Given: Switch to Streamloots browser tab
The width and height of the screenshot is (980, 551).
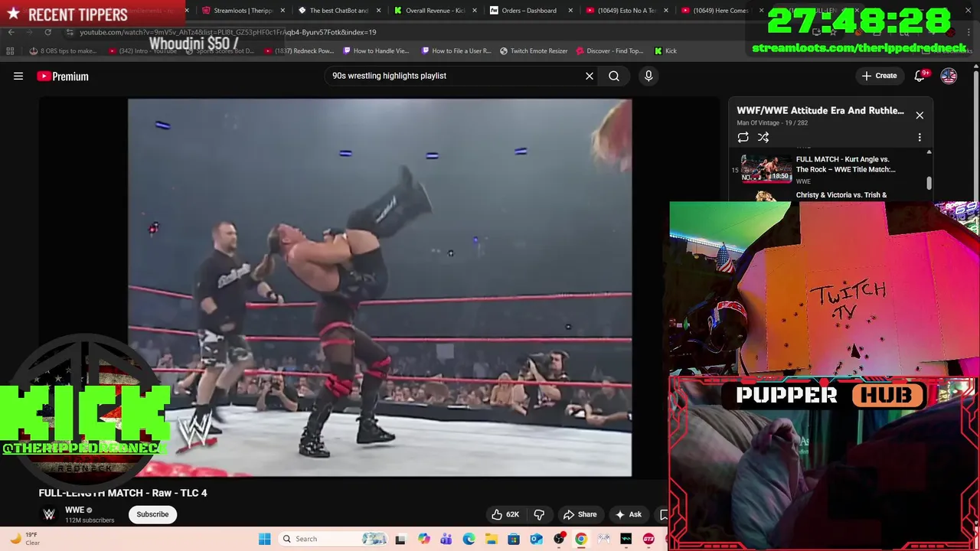Looking at the screenshot, I should click(x=237, y=11).
